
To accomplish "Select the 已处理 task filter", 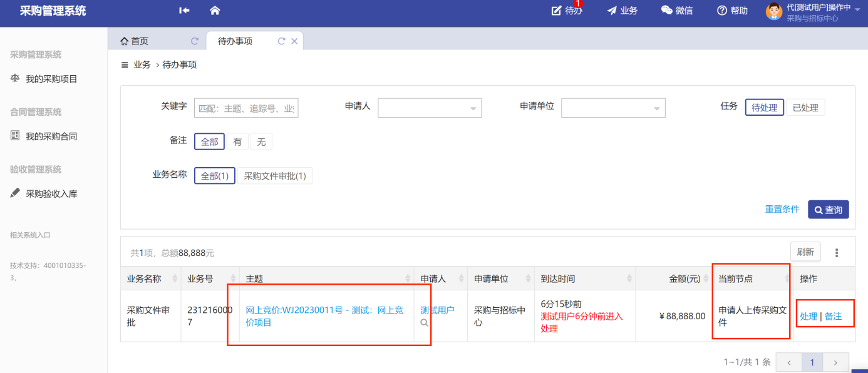I will click(x=805, y=108).
